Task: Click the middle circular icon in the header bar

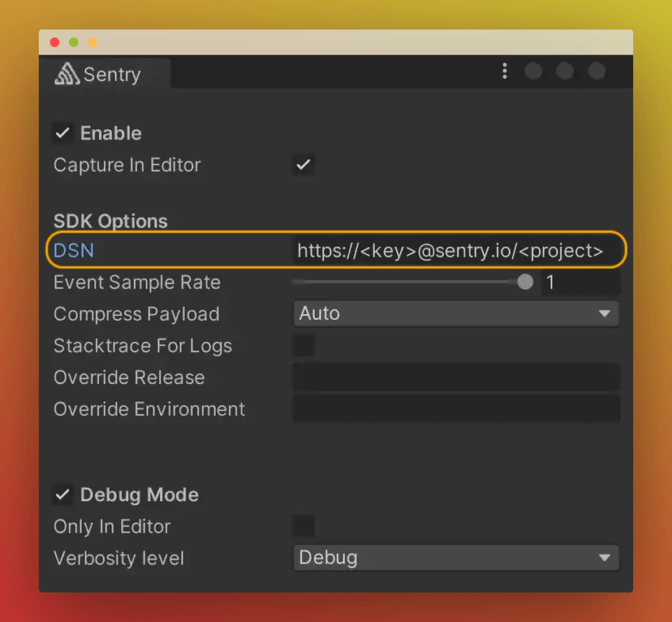Action: [x=565, y=71]
